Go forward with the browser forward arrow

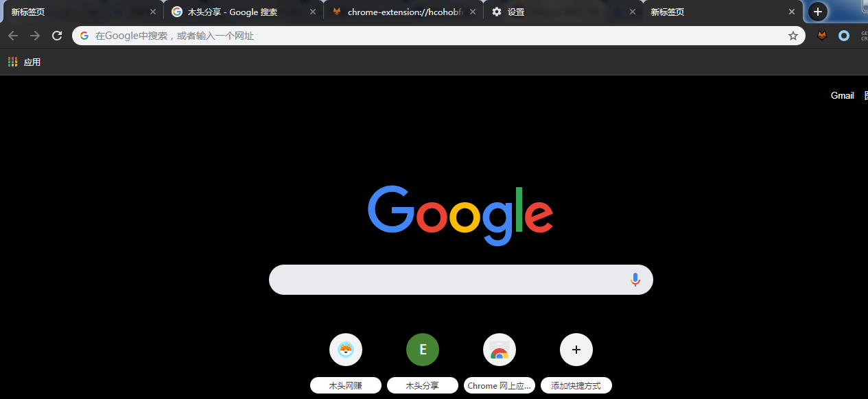coord(35,36)
